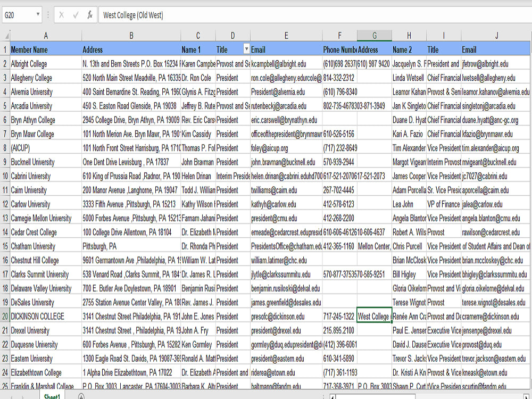Select email presofc@dickinson.edu
532x399 pixels.
click(286, 316)
